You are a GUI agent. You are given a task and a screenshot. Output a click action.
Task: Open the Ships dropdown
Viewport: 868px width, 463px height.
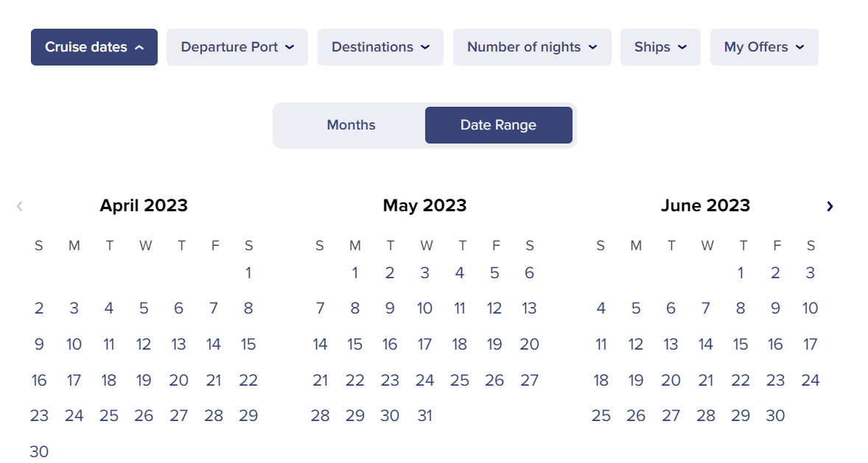pos(660,47)
